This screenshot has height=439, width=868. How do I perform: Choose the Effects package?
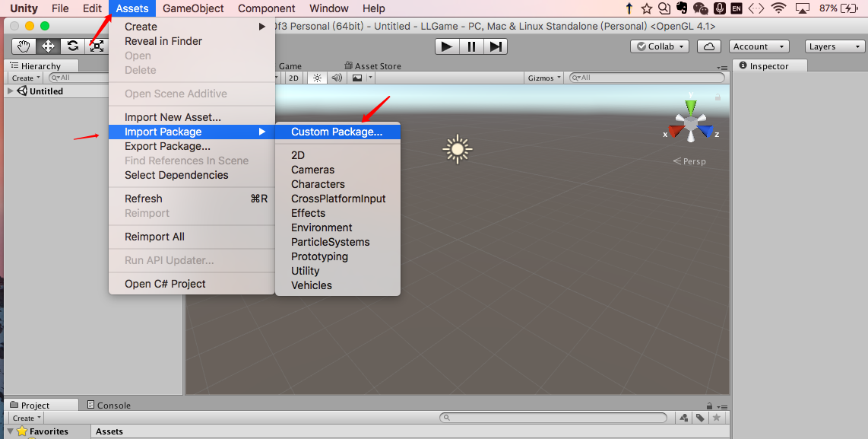click(x=337, y=213)
